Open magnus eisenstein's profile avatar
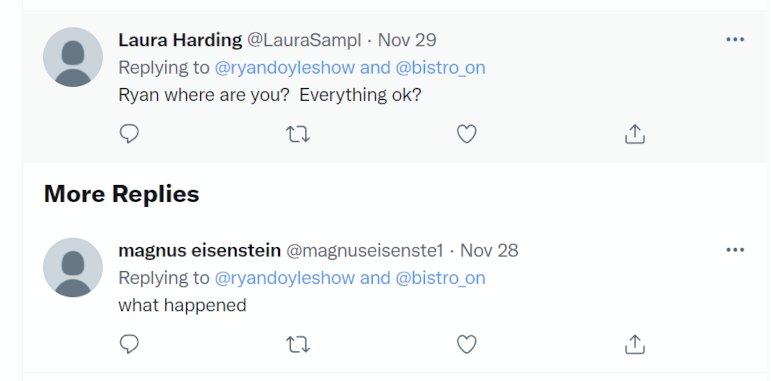This screenshot has height=381, width=771. [73, 267]
